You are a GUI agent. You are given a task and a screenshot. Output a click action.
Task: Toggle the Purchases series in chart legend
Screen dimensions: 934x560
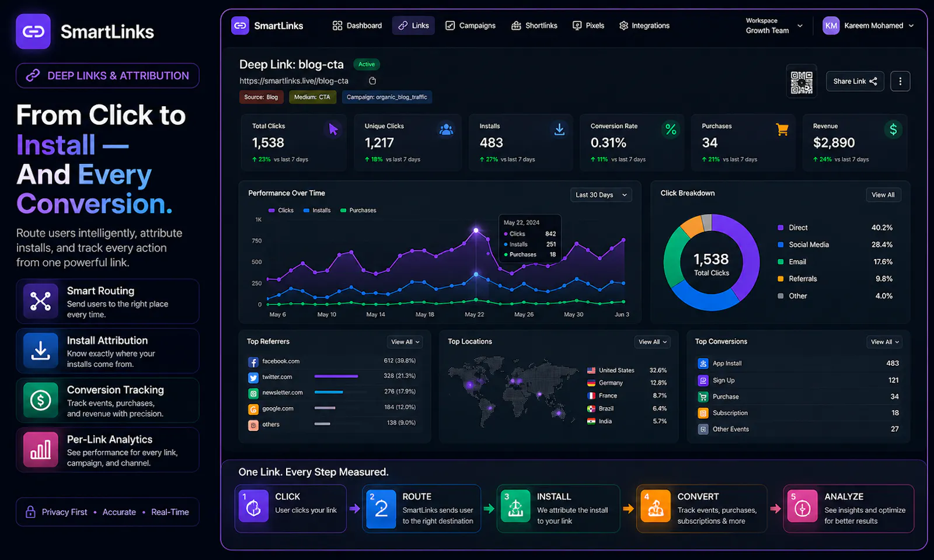click(358, 211)
